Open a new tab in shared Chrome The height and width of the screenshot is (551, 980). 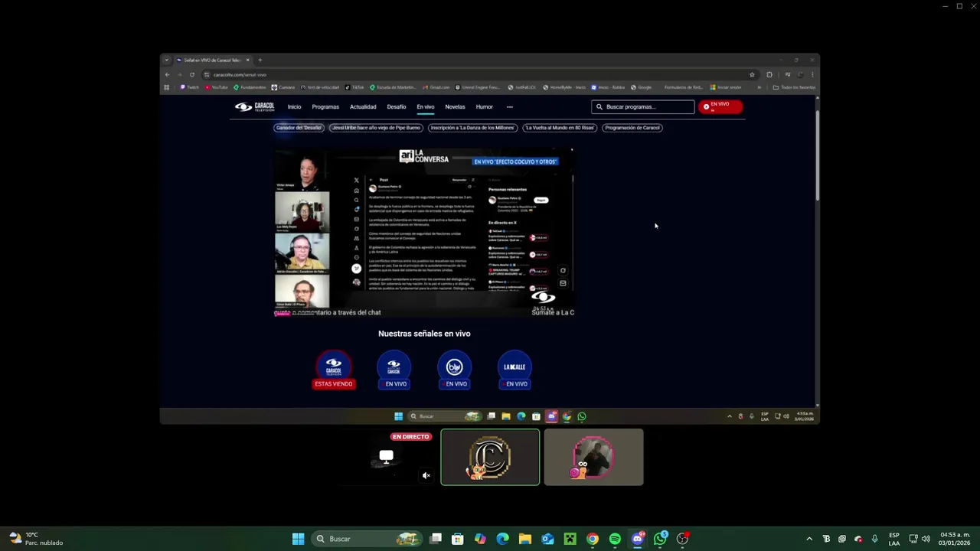[260, 60]
